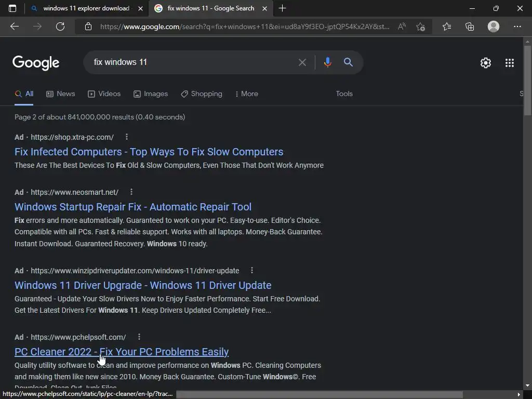The width and height of the screenshot is (532, 399).
Task: Click the browser address bar URL
Action: coord(244,26)
